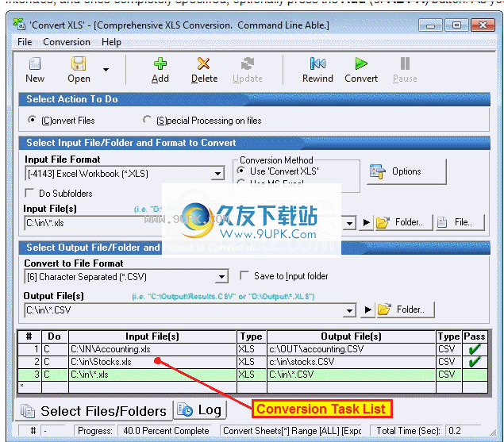
Task: Expand the Input File(s) dropdown arrow
Action: pos(349,223)
